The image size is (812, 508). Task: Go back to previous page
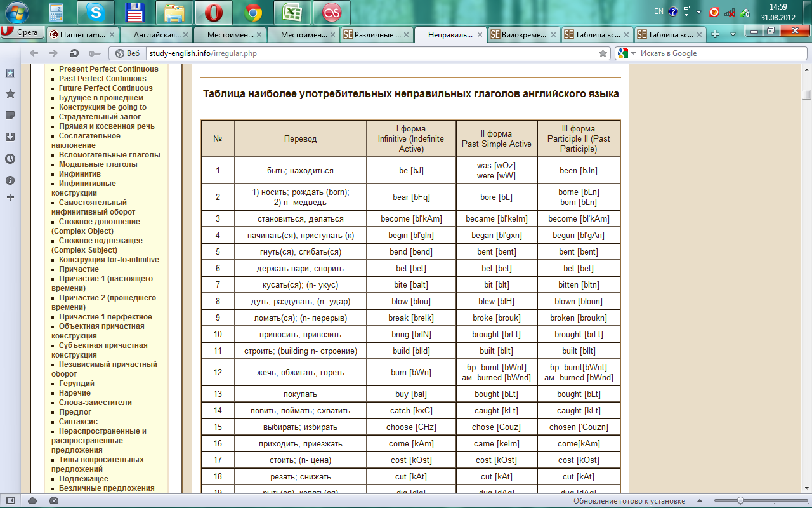coord(34,53)
